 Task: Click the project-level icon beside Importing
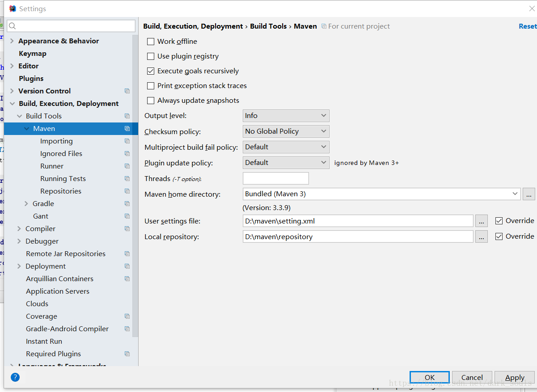tap(127, 141)
